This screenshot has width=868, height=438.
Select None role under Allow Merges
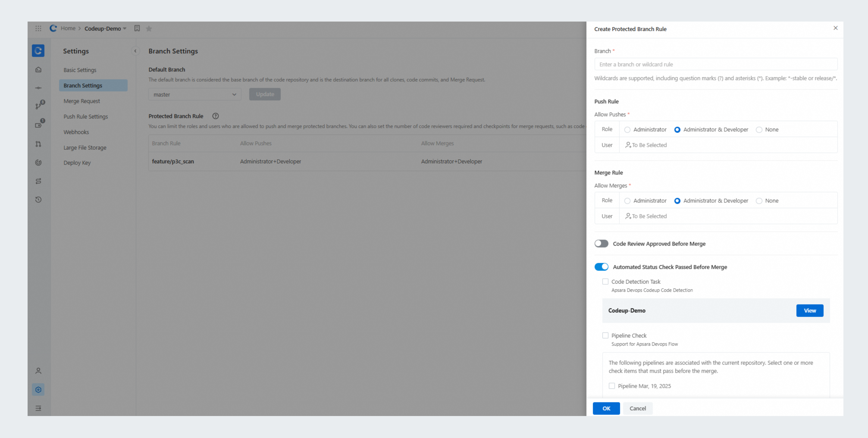click(759, 201)
